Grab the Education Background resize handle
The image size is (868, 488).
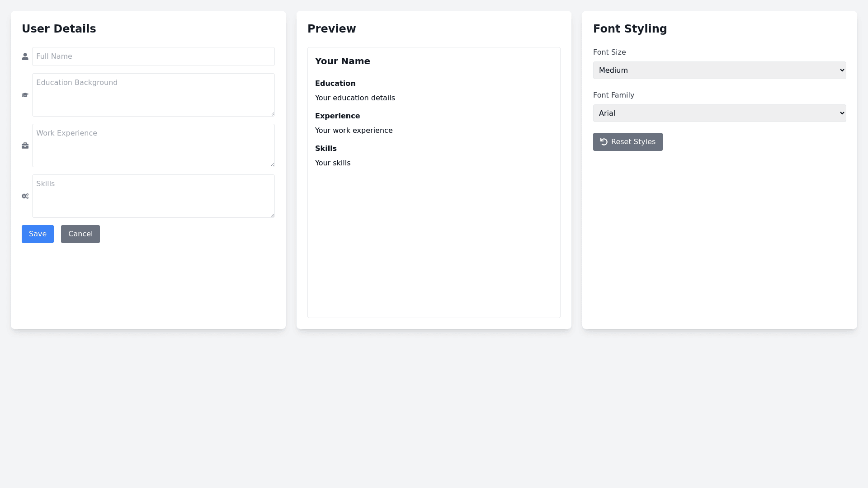[272, 114]
